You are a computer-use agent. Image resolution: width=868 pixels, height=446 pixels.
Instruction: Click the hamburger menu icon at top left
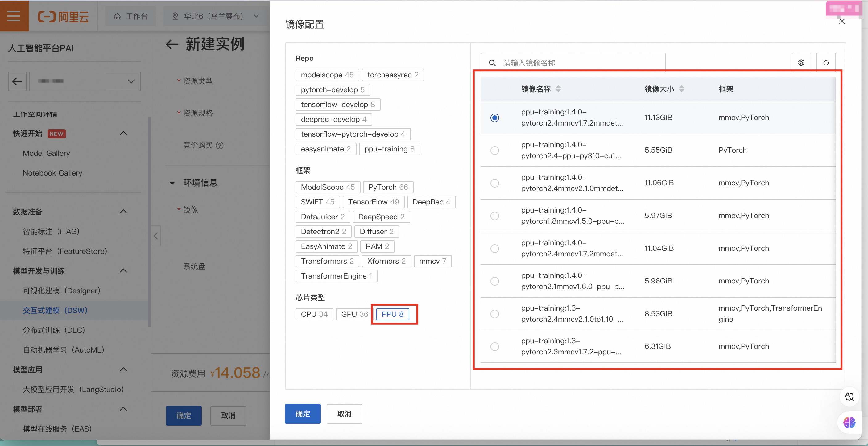pyautogui.click(x=14, y=16)
